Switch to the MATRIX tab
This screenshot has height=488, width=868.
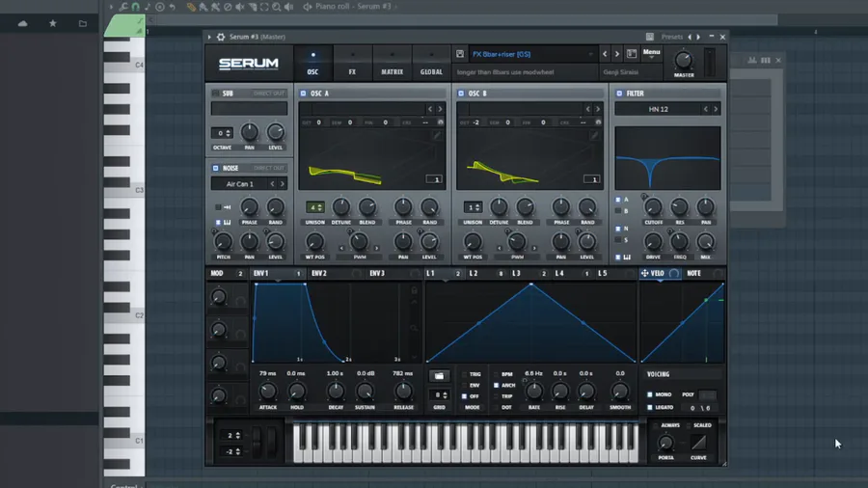(392, 63)
